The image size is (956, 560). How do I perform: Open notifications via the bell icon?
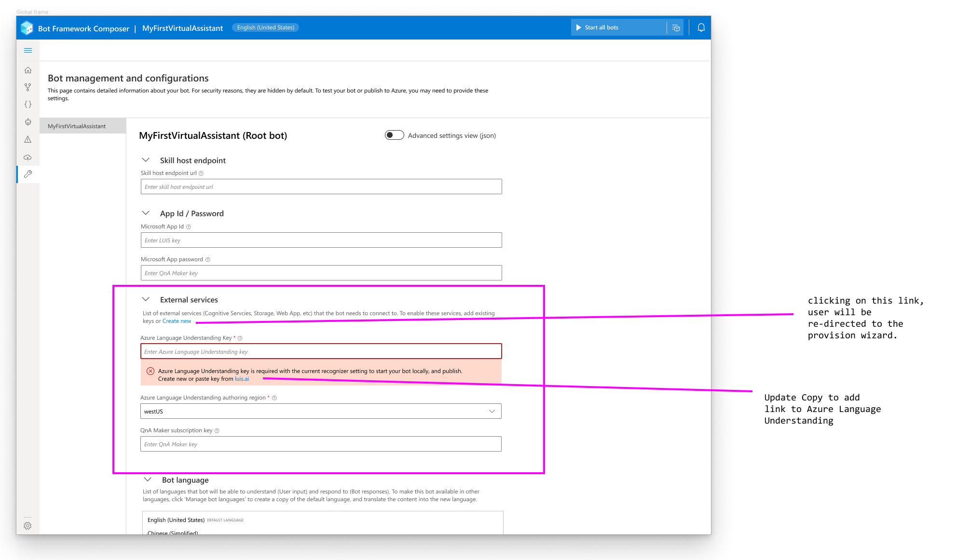click(700, 27)
